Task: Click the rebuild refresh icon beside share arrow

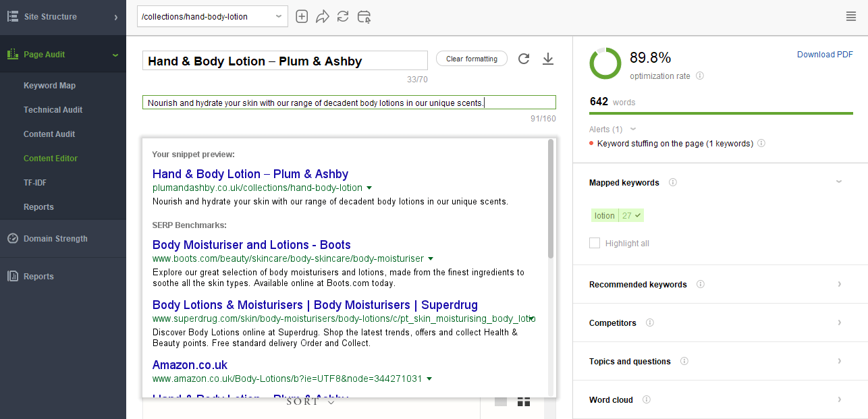Action: 343,17
